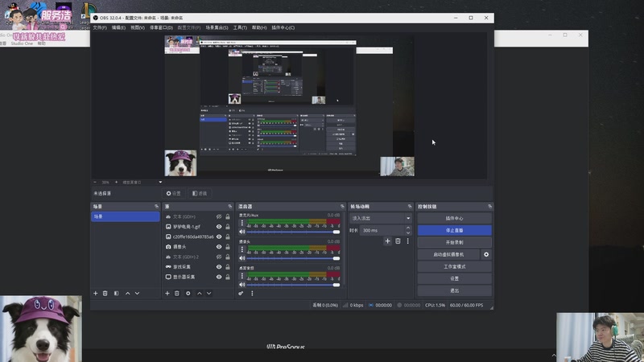644x362 pixels.
Task: Click the 插件中心 button in the controls
Action: pyautogui.click(x=454, y=218)
